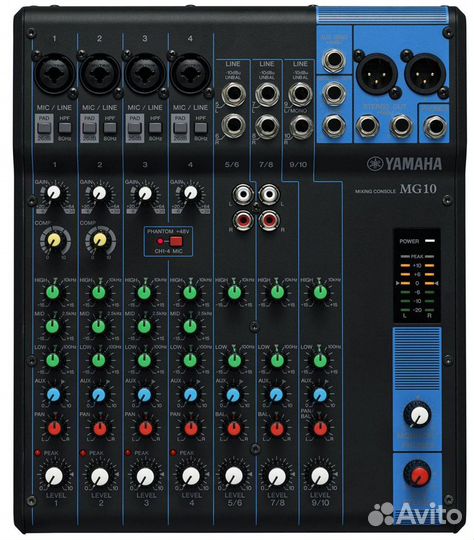474x540 pixels.
Task: Adjust the yellow COMP knob on channel 2
Action: click(100, 240)
